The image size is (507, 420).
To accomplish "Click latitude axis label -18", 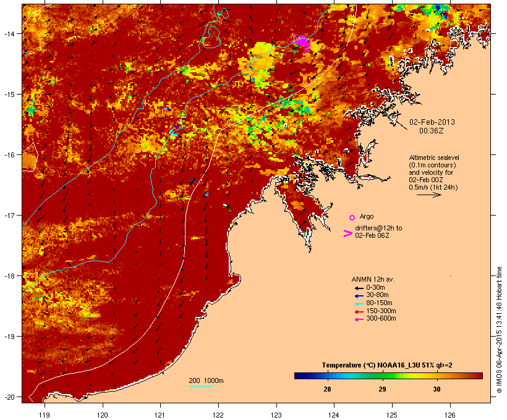I will [x=9, y=276].
